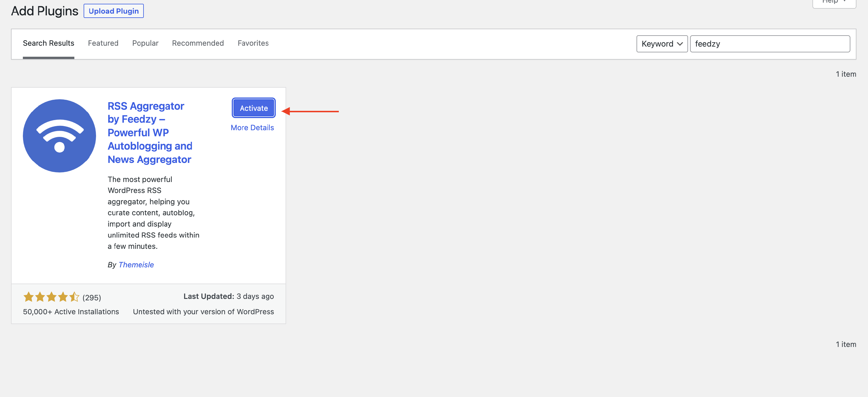Open the Recommended tab
The height and width of the screenshot is (397, 868).
[x=198, y=43]
